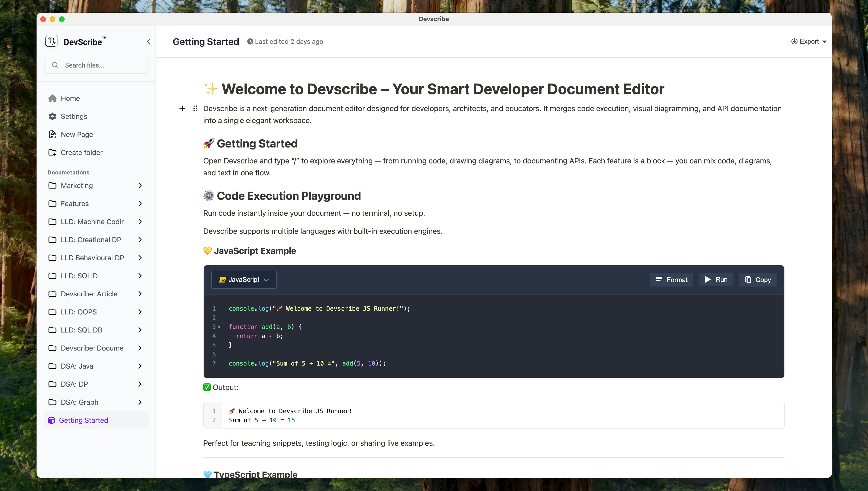Expand the Marketing folder
The width and height of the screenshot is (868, 491).
140,185
